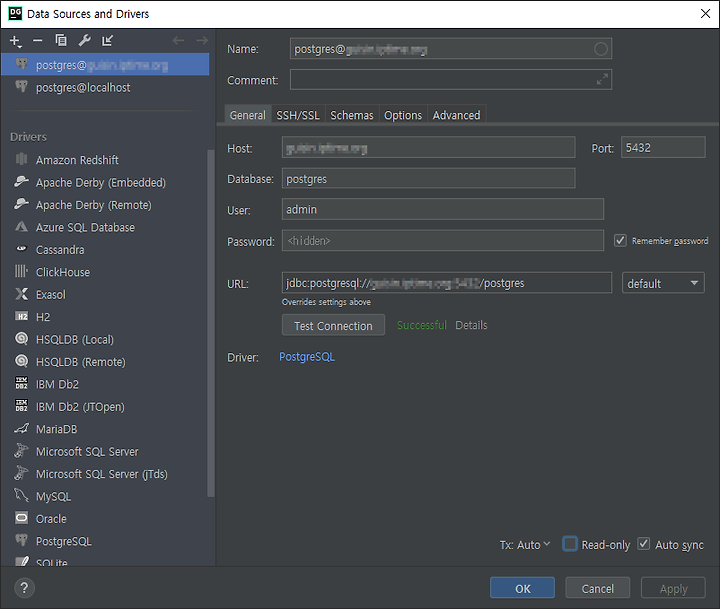Open the Schemas tab
The image size is (720, 609).
click(352, 115)
